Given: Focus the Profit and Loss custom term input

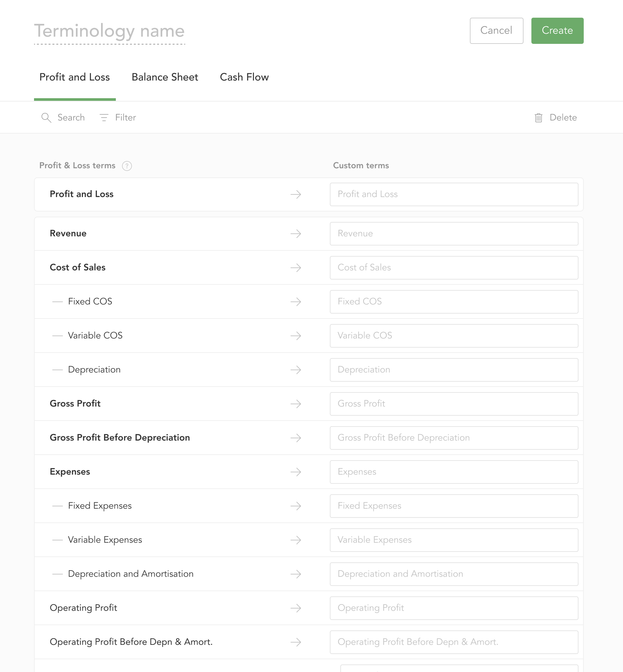Looking at the screenshot, I should coord(454,194).
